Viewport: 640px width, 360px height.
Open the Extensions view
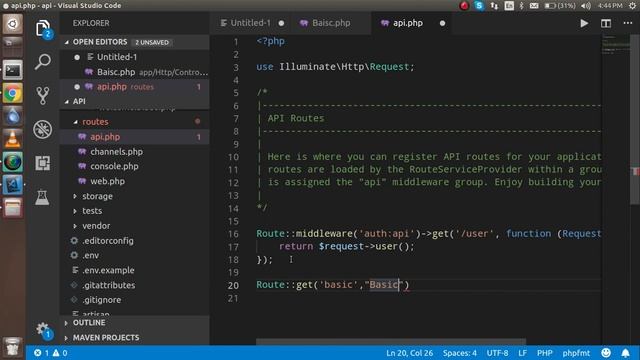point(42,163)
